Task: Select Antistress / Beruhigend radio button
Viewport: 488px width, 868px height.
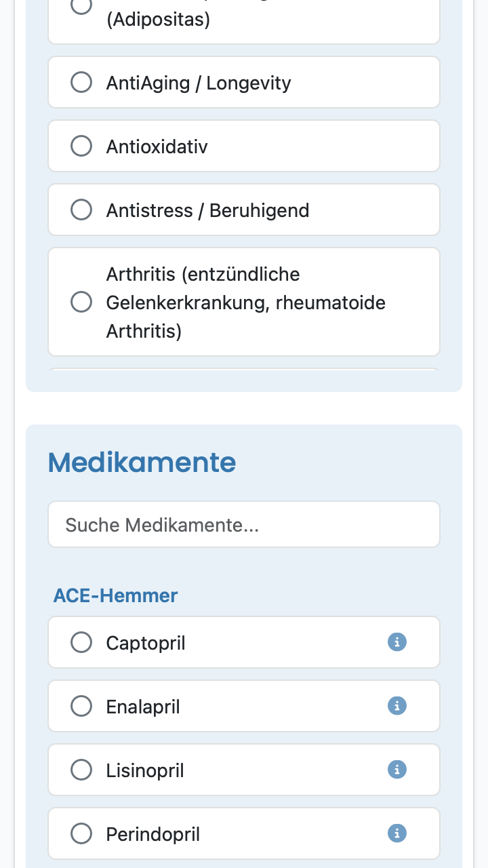Action: tap(81, 210)
